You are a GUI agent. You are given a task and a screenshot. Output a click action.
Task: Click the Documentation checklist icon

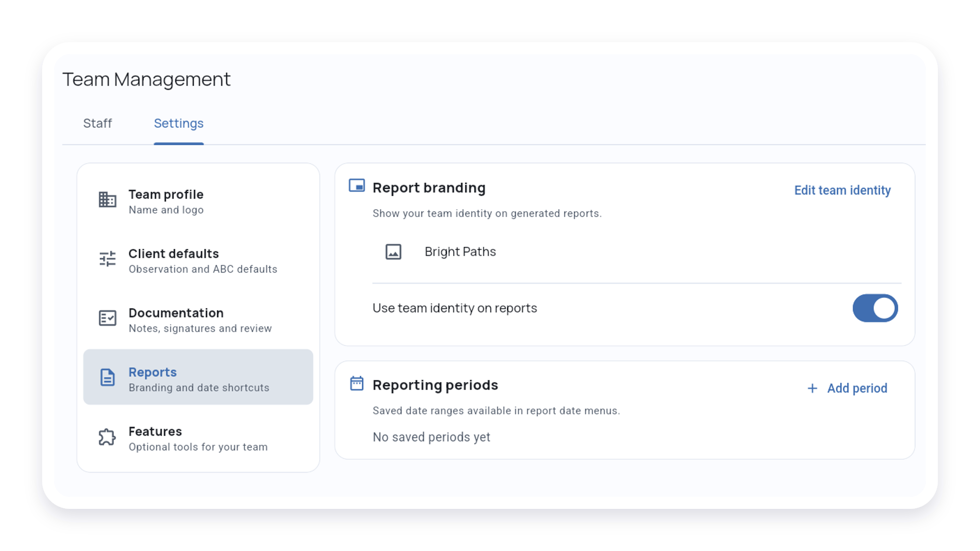[107, 318]
